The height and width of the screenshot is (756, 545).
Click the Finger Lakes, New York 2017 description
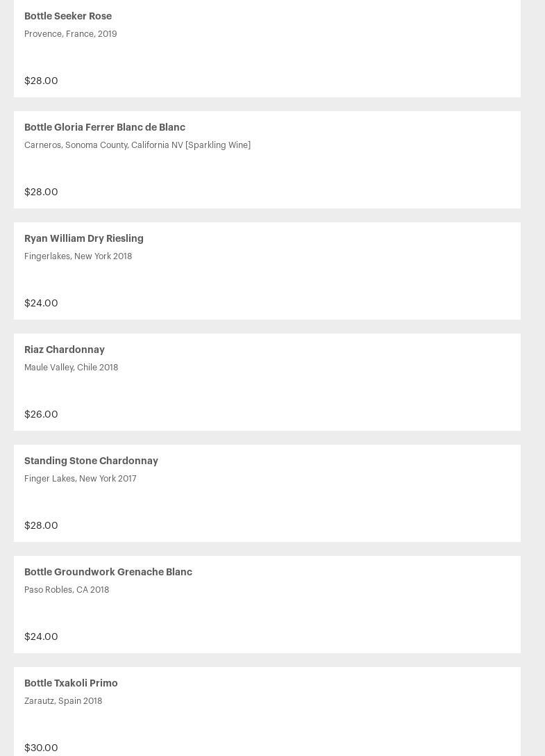80,479
